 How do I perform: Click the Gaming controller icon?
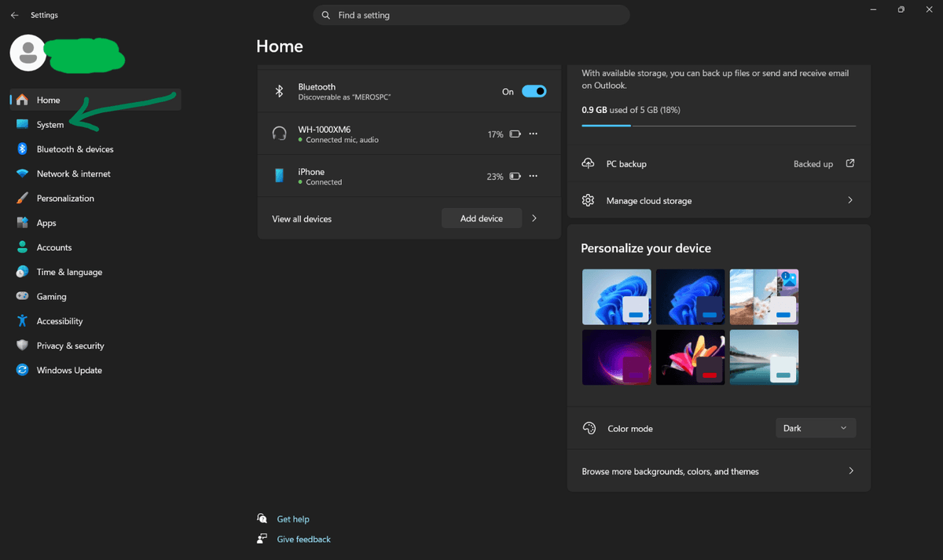[22, 296]
